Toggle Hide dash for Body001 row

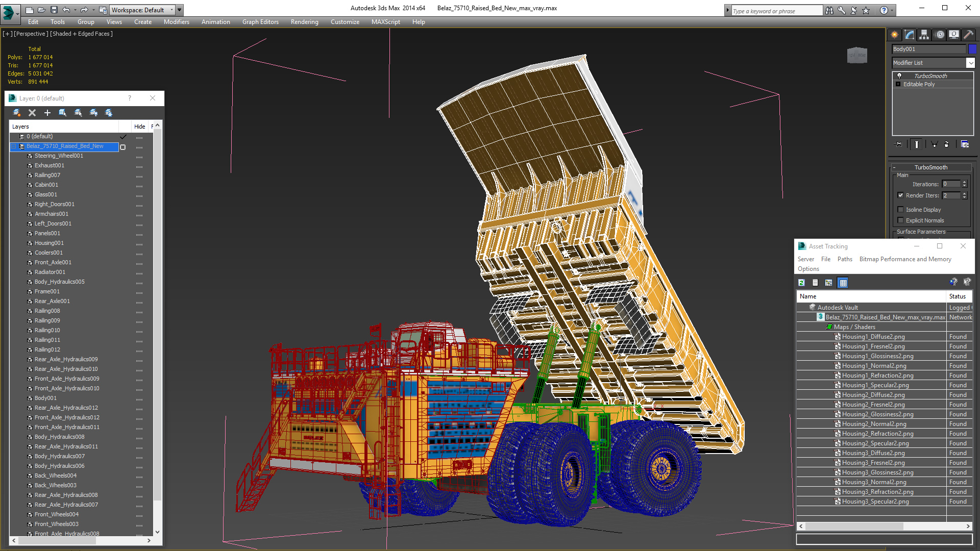(139, 399)
